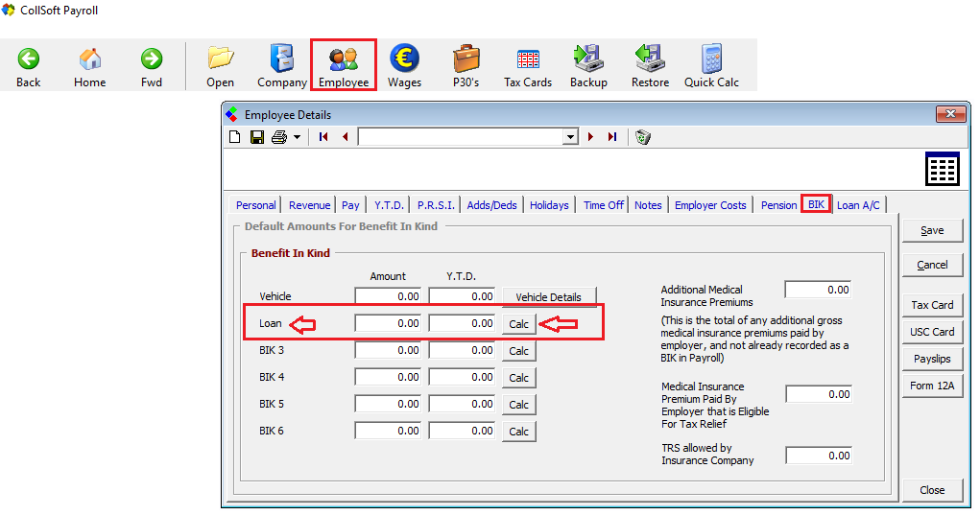Focus the Loan Amount field
Viewport: 980px width, 515px height.
388,323
